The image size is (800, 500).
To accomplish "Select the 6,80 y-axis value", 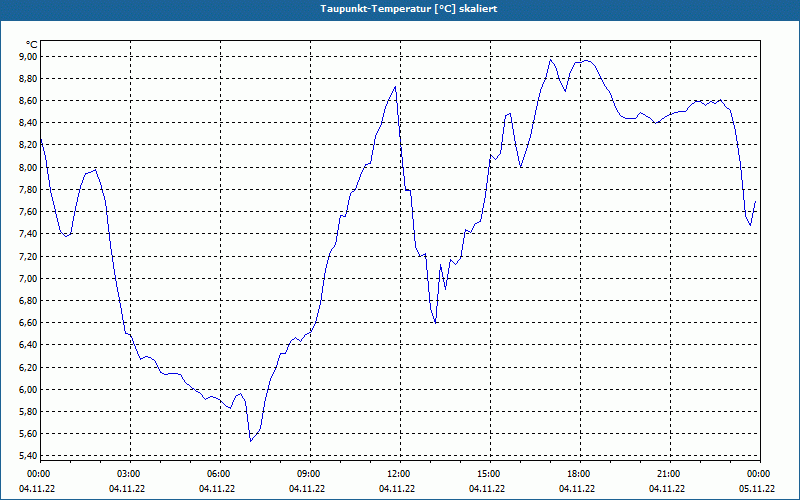I will 28,301.
